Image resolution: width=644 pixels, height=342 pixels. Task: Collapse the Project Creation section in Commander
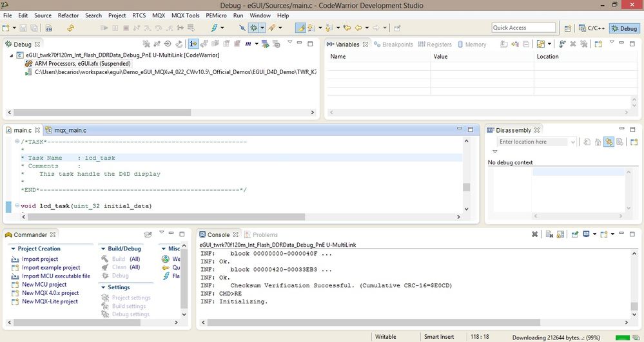pos(13,249)
